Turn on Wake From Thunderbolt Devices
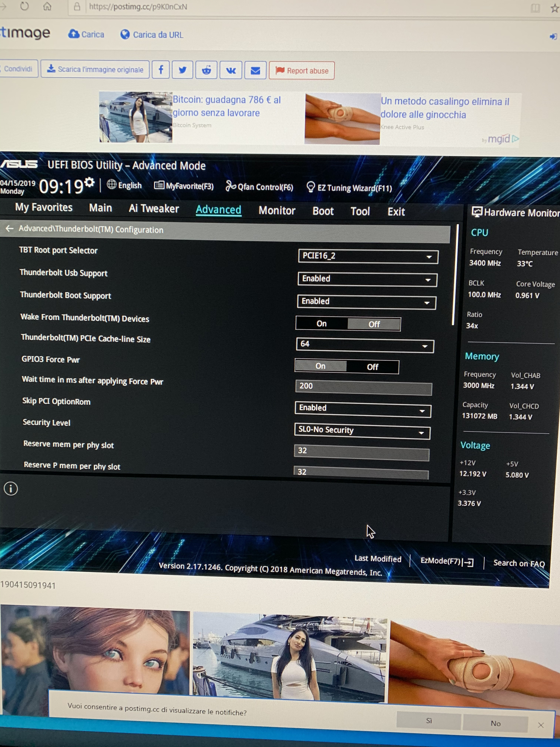 click(x=321, y=323)
